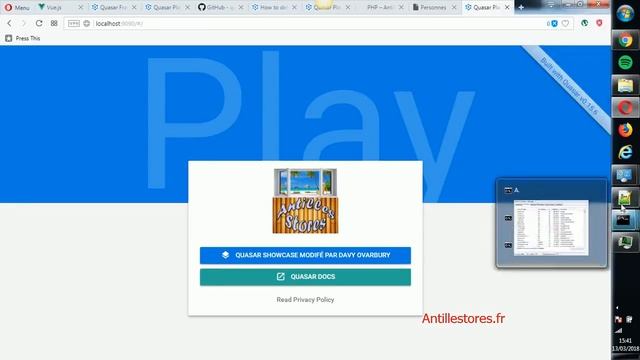This screenshot has width=640, height=360.
Task: Follow the Read Privacy Policy link
Action: pos(305,300)
